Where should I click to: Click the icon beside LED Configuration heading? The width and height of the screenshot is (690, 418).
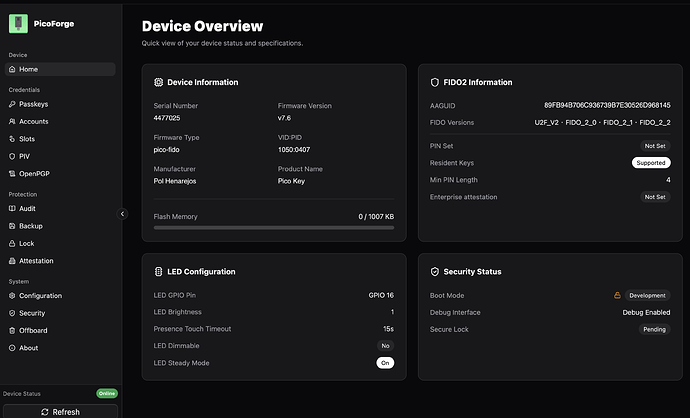pos(158,271)
